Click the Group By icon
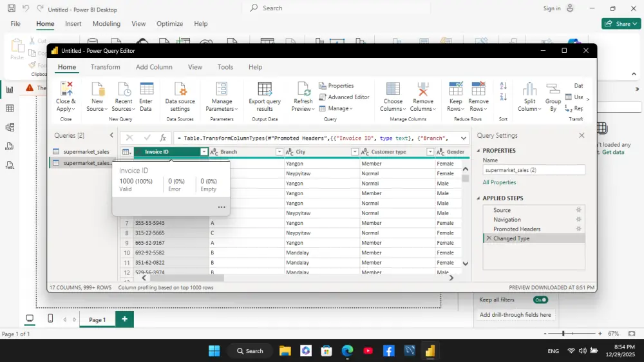644x362 pixels. coord(553,89)
